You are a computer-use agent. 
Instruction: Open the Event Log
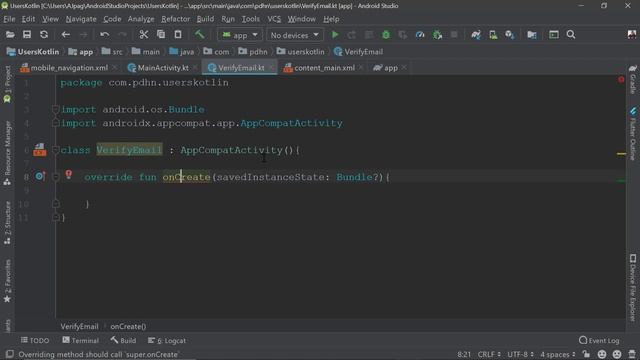(x=599, y=340)
